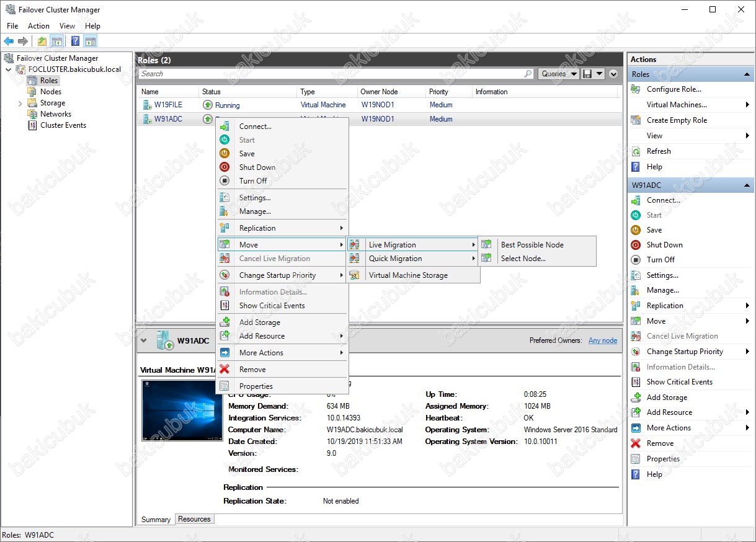Expand Change Startup Priority context submenu
The image size is (756, 542).
[x=282, y=275]
